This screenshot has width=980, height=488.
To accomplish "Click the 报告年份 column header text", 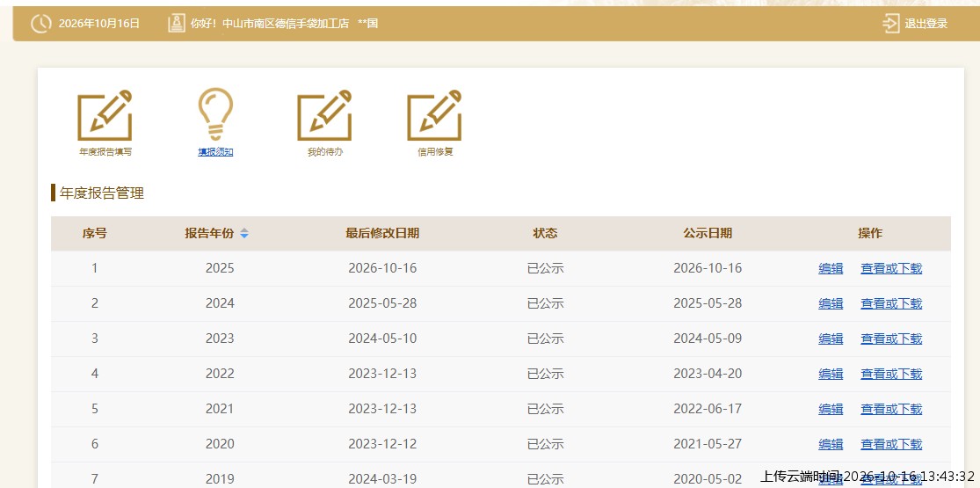I will pyautogui.click(x=209, y=233).
